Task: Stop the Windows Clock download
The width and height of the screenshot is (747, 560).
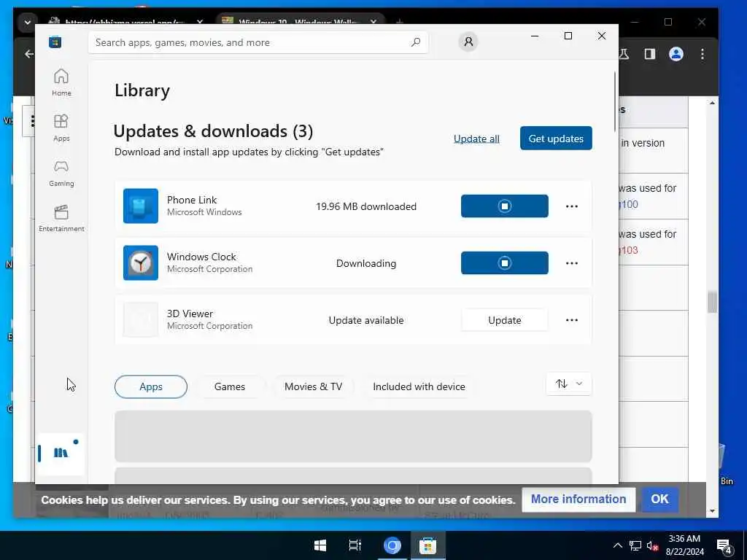Action: (505, 262)
